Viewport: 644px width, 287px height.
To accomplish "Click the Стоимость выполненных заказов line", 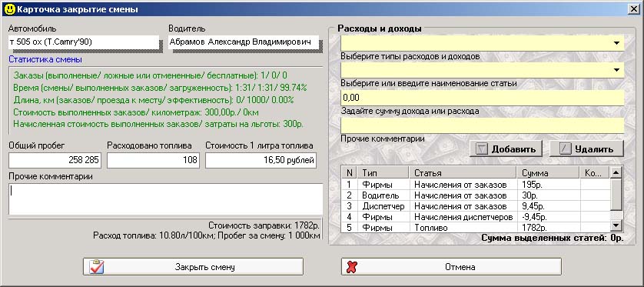I will pyautogui.click(x=136, y=112).
